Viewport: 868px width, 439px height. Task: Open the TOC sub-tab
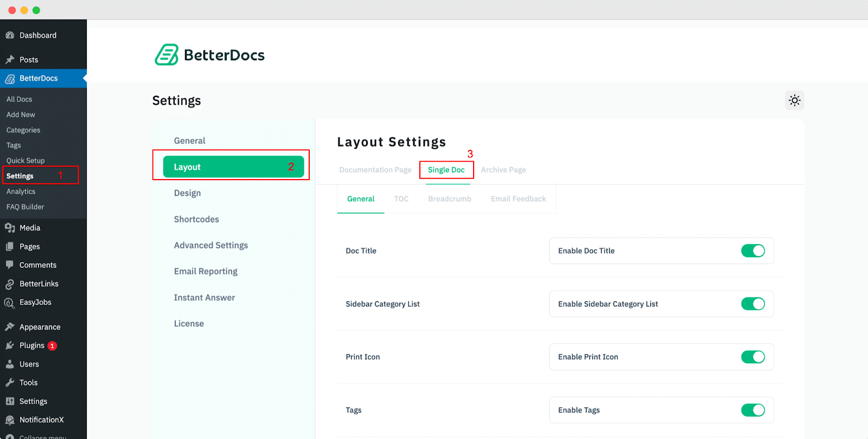pos(401,199)
